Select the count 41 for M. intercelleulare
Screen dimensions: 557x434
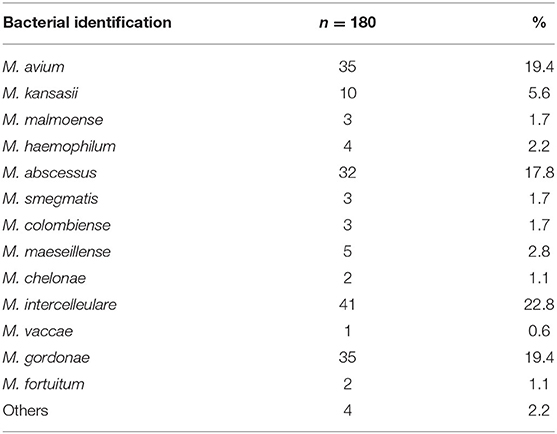pyautogui.click(x=347, y=305)
